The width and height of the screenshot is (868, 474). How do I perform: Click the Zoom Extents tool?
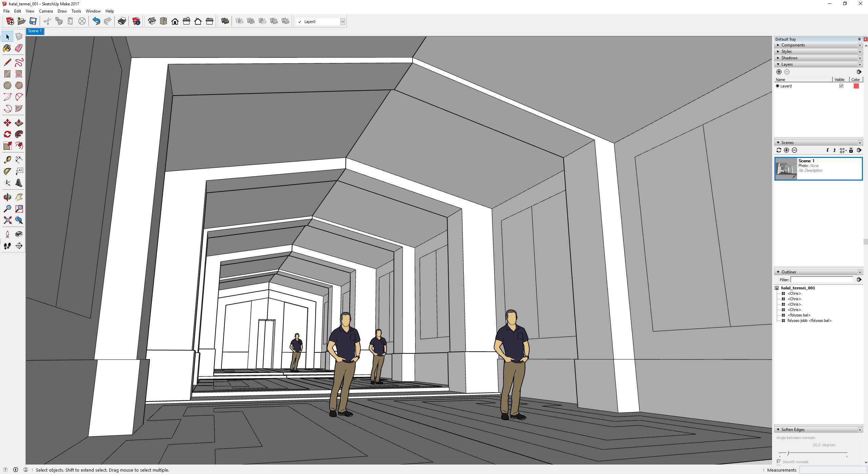point(7,220)
